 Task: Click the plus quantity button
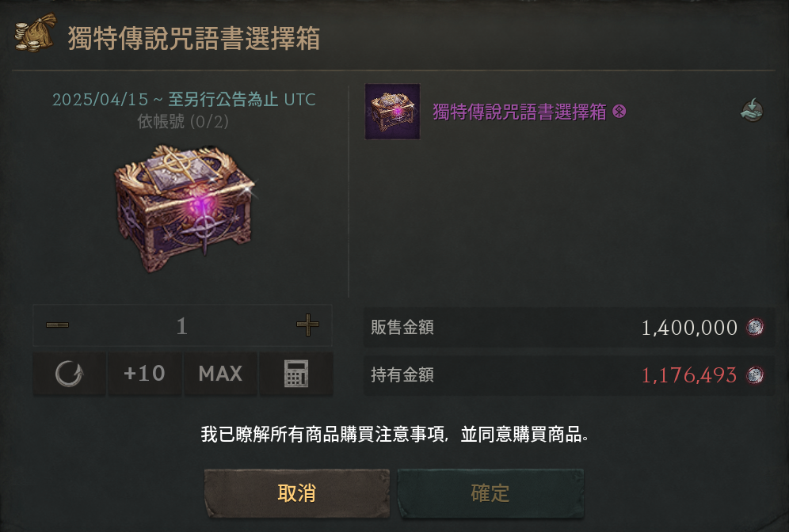307,325
